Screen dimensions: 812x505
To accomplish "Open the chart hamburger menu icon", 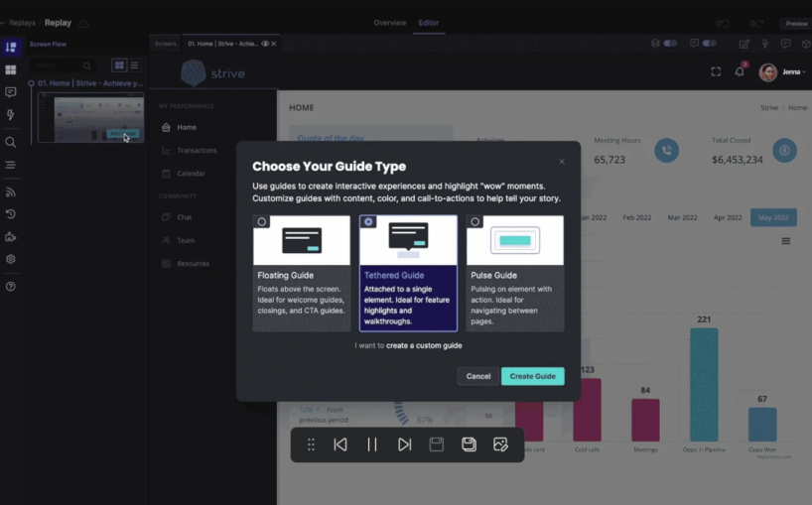I will click(x=785, y=241).
